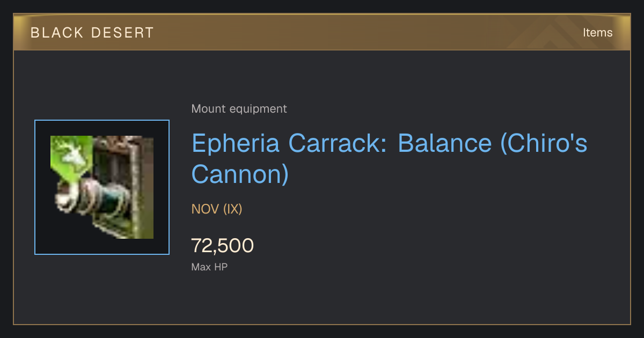Click the word Epheria in item title
This screenshot has width=644, height=338.
point(236,144)
